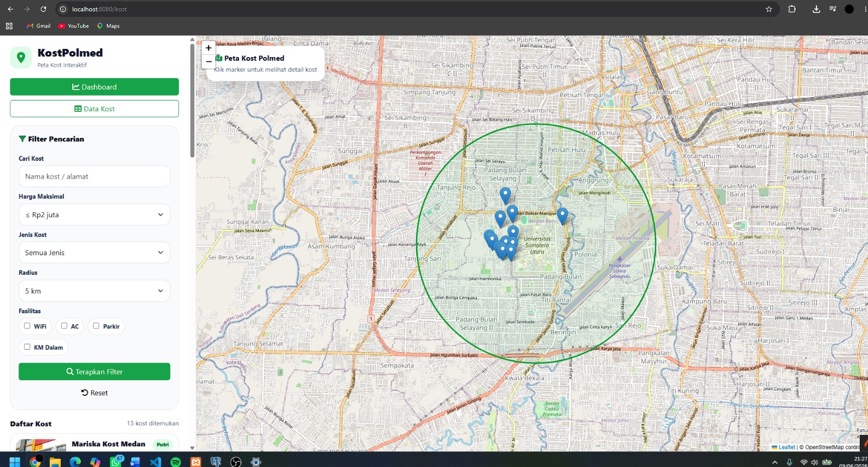Reset the search filters

[94, 393]
